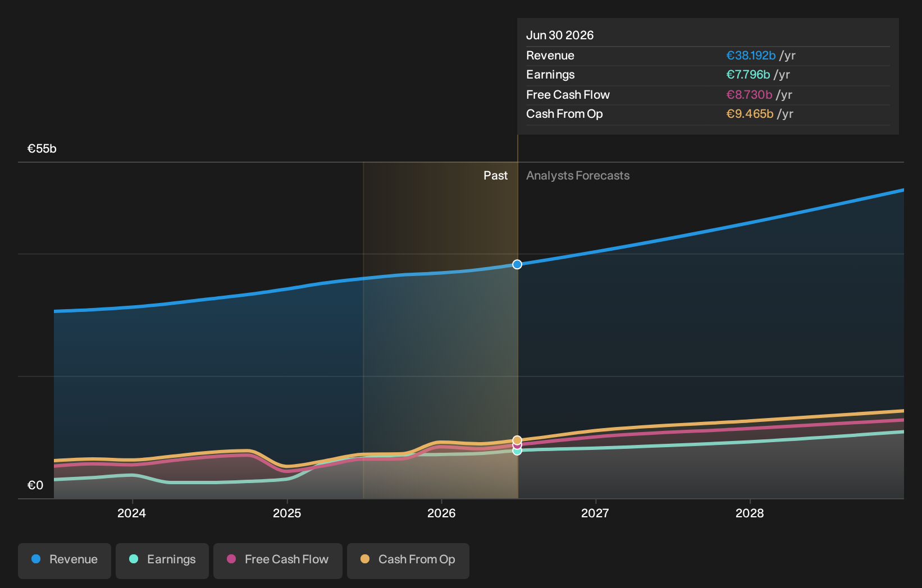Click the 'Earnings' row label in tooltip

click(550, 75)
